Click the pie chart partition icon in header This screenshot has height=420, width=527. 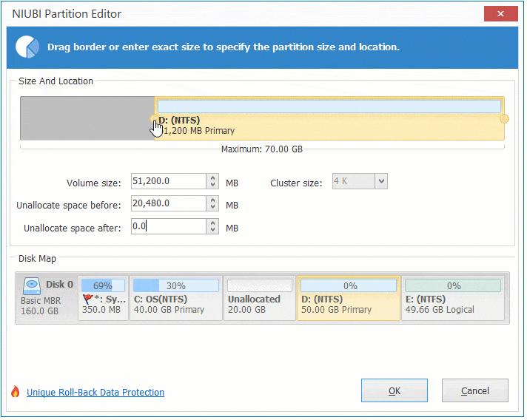pyautogui.click(x=27, y=47)
